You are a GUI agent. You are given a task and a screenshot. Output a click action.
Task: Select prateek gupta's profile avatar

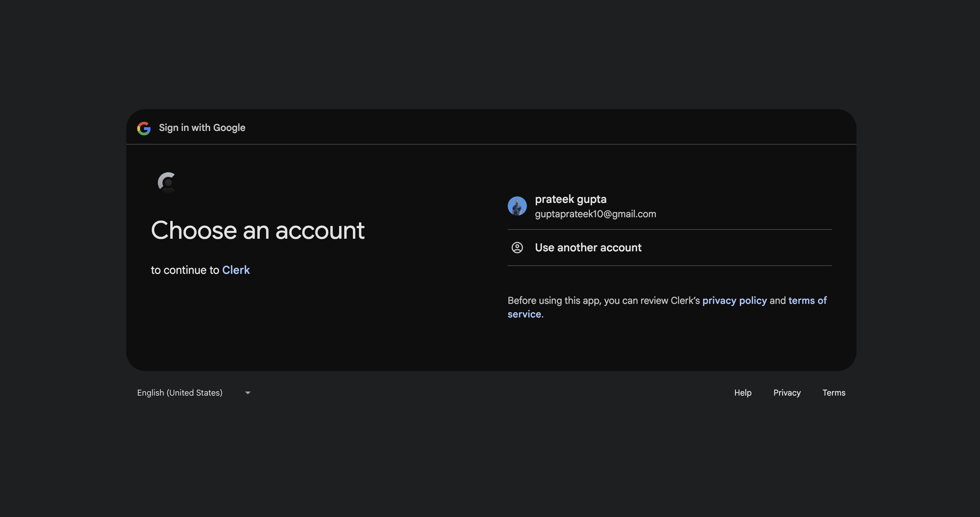(x=517, y=206)
